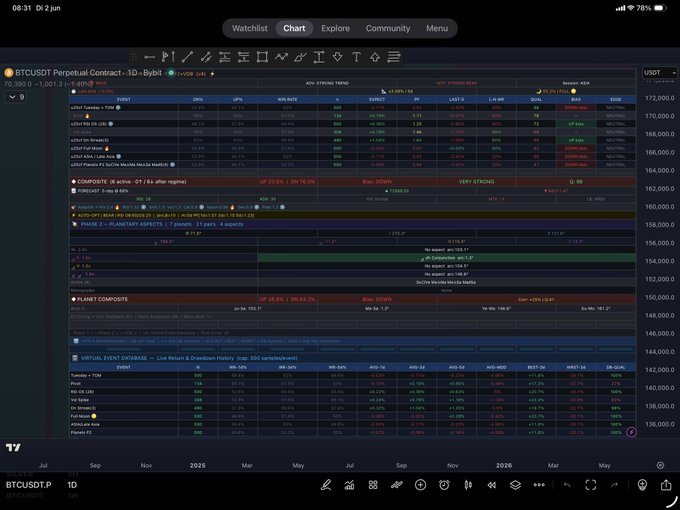
Task: Click the u25cf Dn Streak(3) row
Action: pos(353,140)
